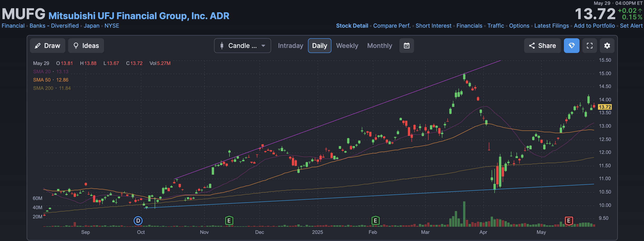Switch to Monthly timeframe

(380, 46)
